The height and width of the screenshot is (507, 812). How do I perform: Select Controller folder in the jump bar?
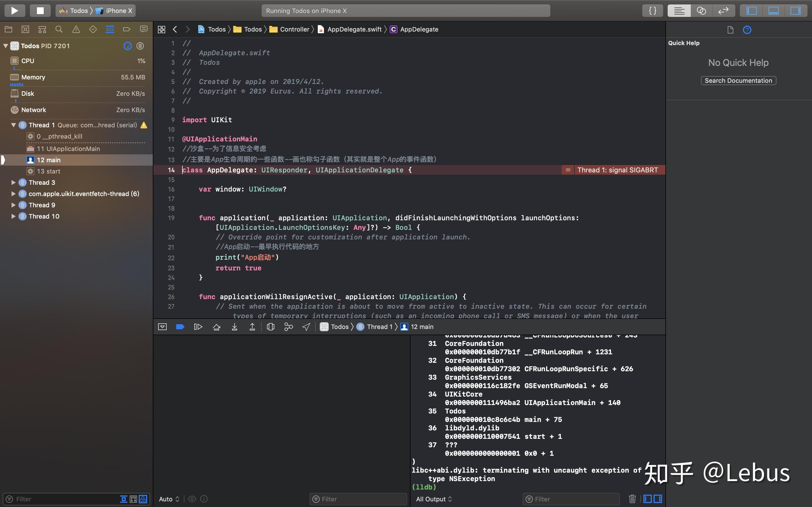(x=294, y=29)
